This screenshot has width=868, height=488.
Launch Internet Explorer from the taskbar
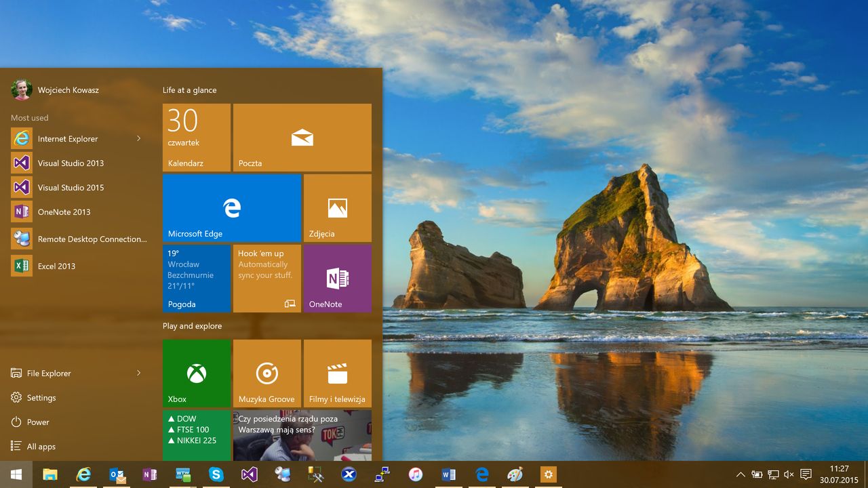coord(83,474)
